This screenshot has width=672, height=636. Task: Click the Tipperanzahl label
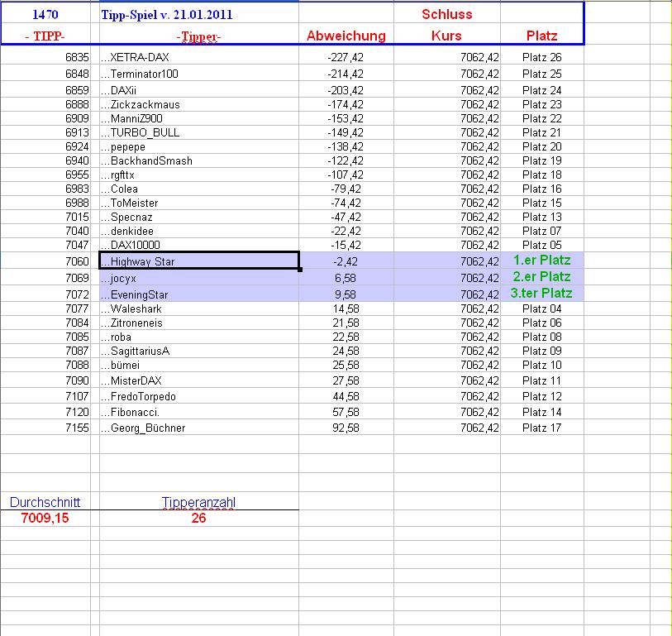199,502
